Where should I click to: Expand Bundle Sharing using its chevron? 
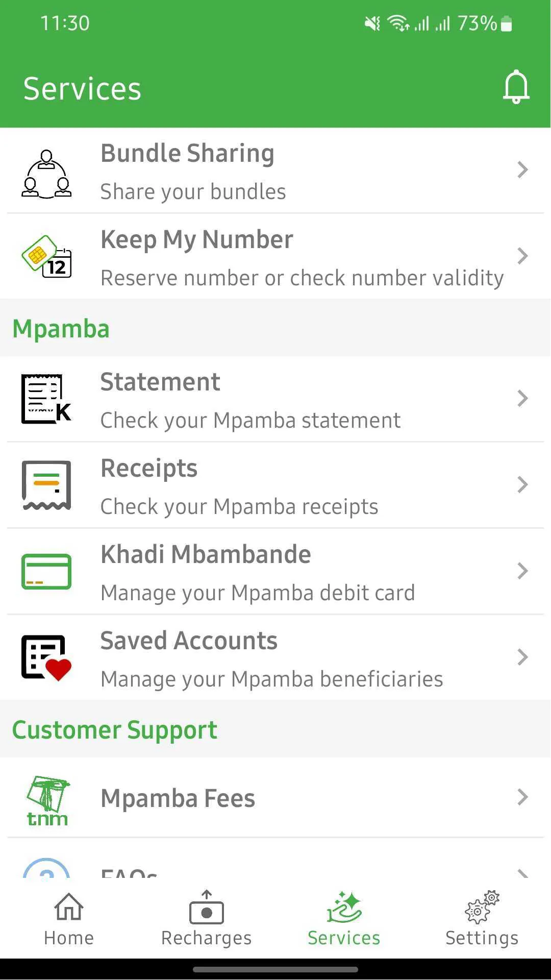coord(522,169)
